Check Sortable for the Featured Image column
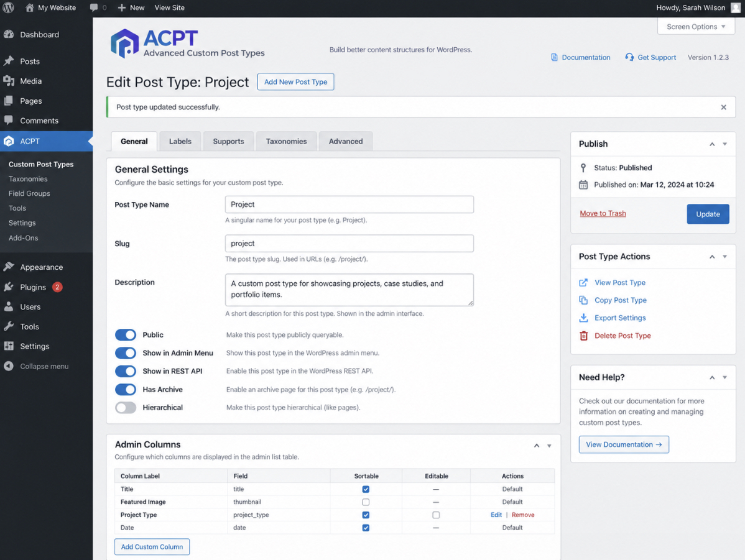 (366, 502)
